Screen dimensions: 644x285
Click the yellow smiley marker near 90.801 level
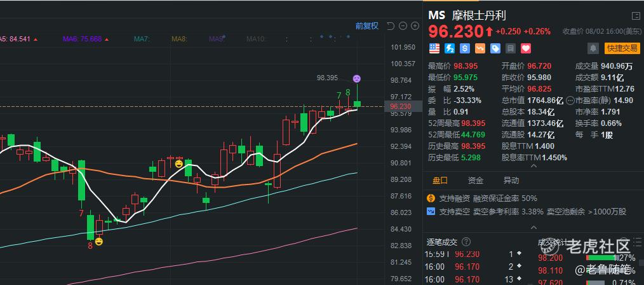pyautogui.click(x=179, y=163)
